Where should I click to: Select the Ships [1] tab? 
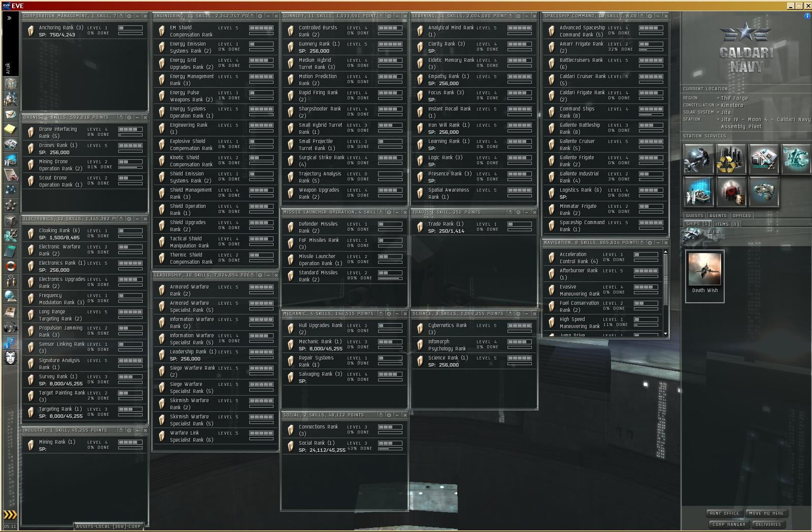click(698, 224)
